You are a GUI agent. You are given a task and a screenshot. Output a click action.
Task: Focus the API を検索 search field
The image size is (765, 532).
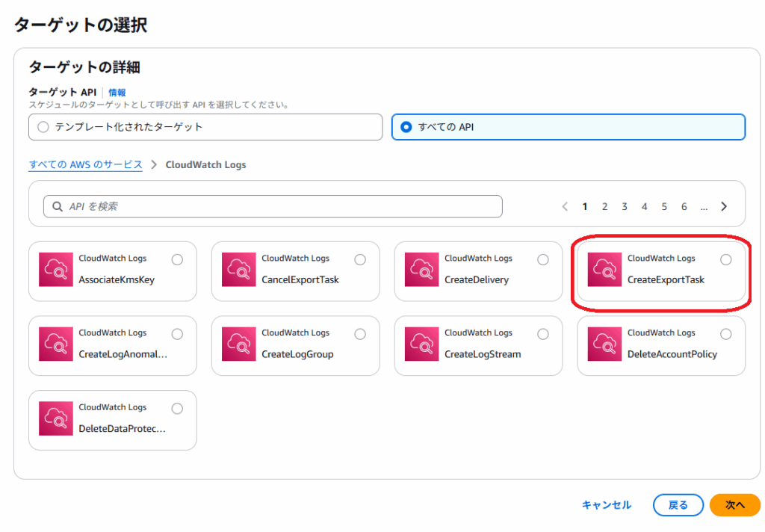pyautogui.click(x=276, y=206)
